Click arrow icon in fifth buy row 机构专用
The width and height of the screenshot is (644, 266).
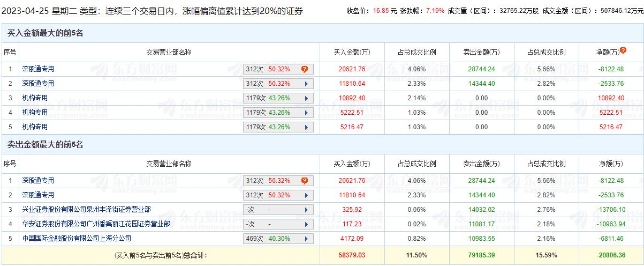coord(306,127)
